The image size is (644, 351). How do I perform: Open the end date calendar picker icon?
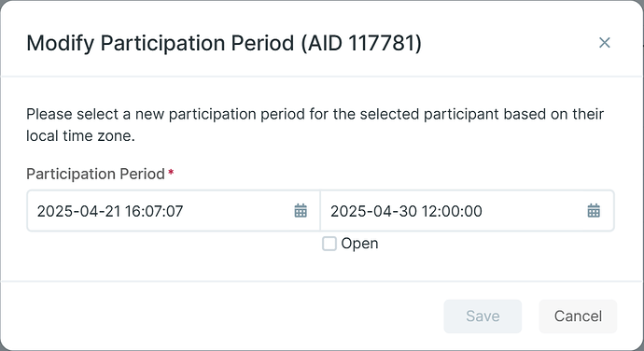tap(594, 210)
